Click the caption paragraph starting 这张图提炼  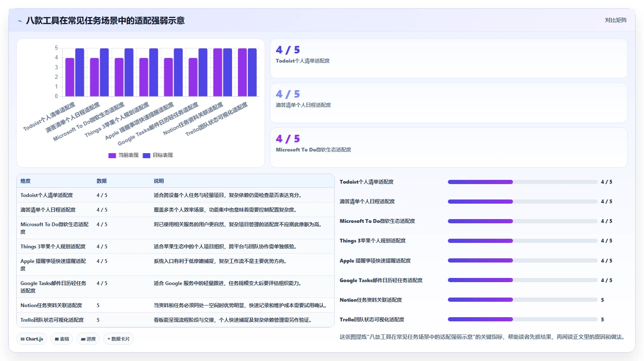[483, 337]
